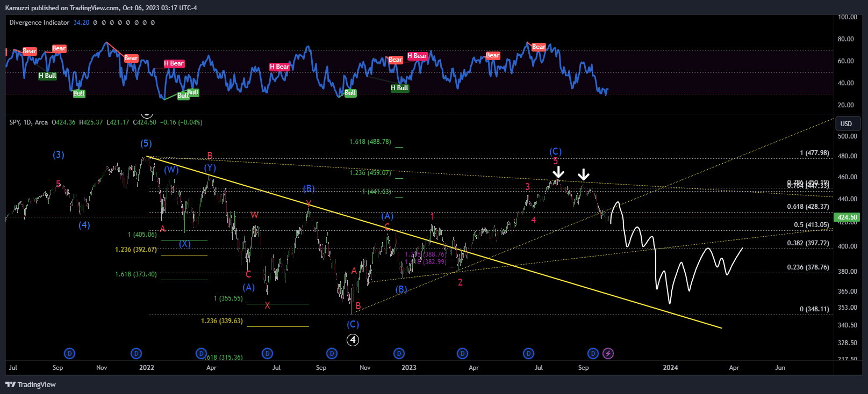Screen dimensions: 868x394
Task: Click the close value C424.50
Action: [x=145, y=122]
